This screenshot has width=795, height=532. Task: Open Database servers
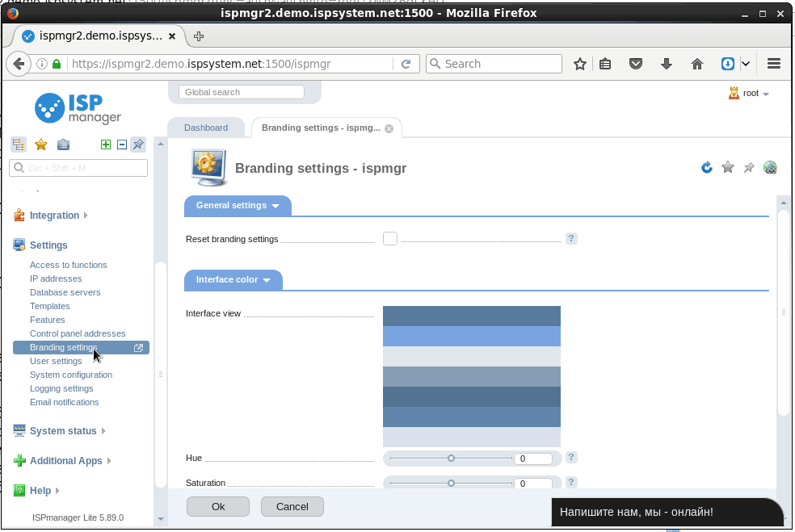[65, 292]
